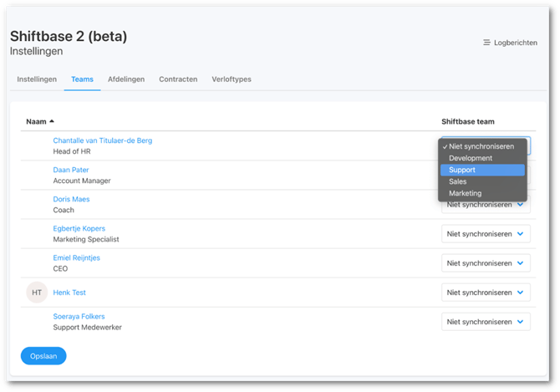Choose Support in the dropdown list

pos(462,170)
